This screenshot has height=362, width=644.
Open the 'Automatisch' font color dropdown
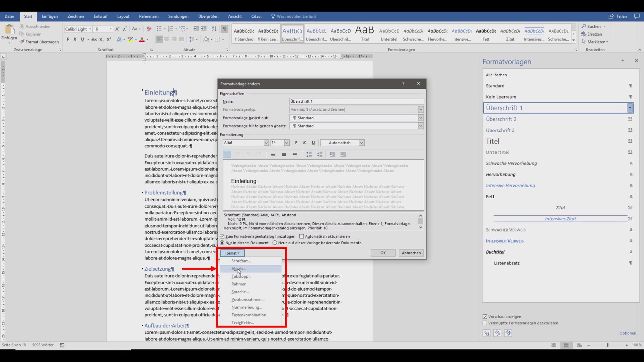click(362, 143)
